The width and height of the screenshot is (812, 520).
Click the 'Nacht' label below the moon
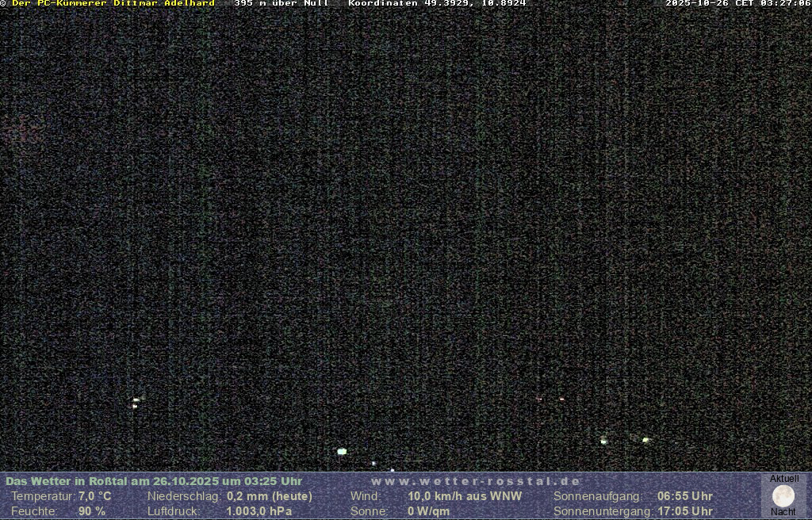click(x=783, y=512)
